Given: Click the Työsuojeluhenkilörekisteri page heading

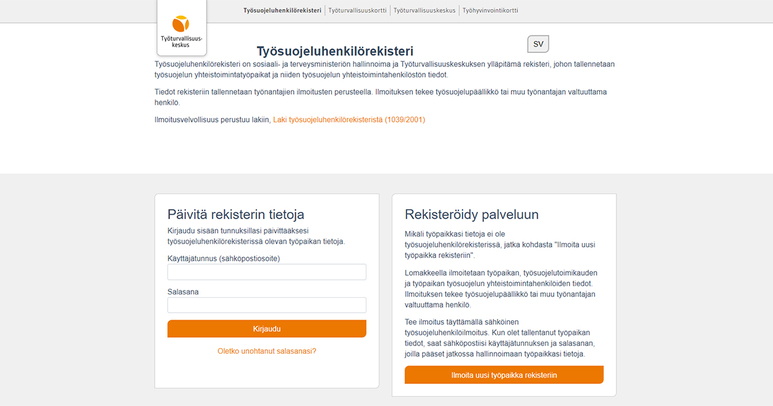Looking at the screenshot, I should (x=335, y=51).
